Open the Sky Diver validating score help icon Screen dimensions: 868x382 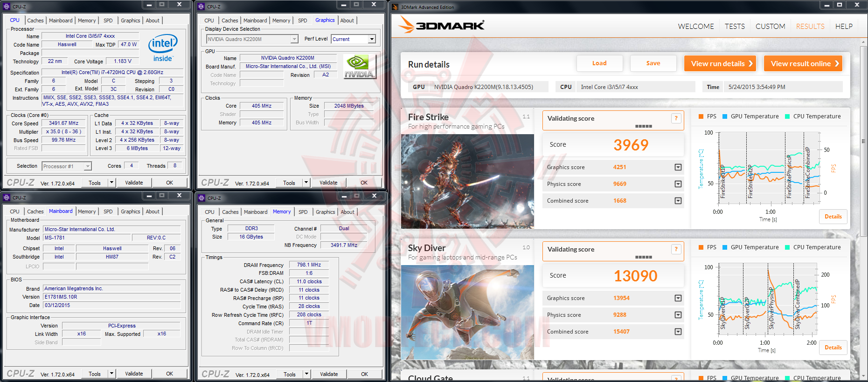(676, 249)
